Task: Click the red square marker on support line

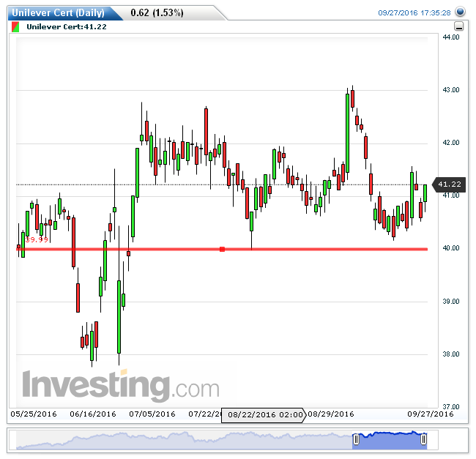Action: click(x=222, y=249)
